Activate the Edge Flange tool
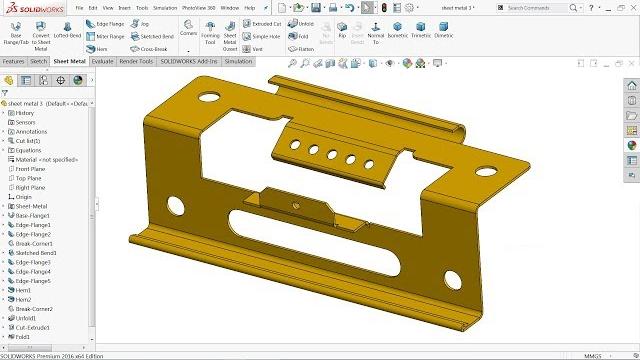The image size is (640, 360). pyautogui.click(x=105, y=24)
